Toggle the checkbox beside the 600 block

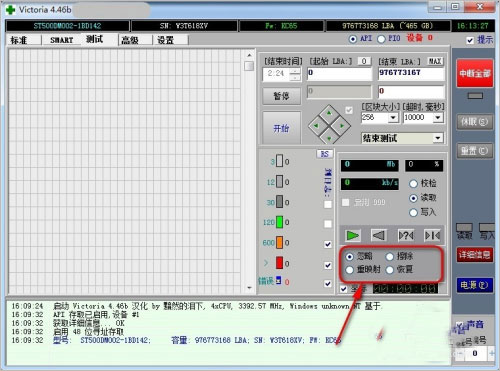tap(328, 244)
